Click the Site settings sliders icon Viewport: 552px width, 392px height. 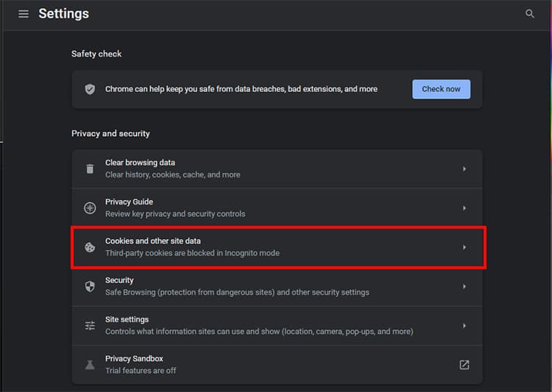click(x=90, y=326)
